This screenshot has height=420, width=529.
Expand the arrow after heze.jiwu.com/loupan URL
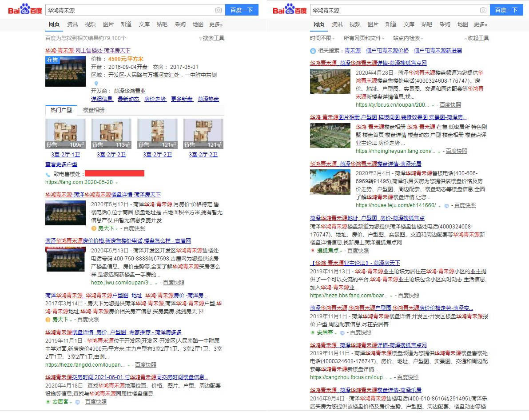click(156, 283)
